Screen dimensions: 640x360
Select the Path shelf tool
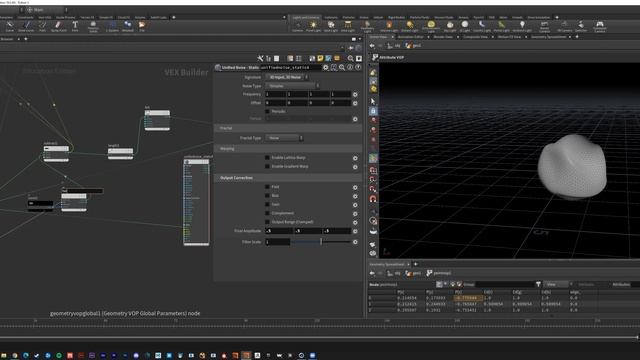point(42,27)
